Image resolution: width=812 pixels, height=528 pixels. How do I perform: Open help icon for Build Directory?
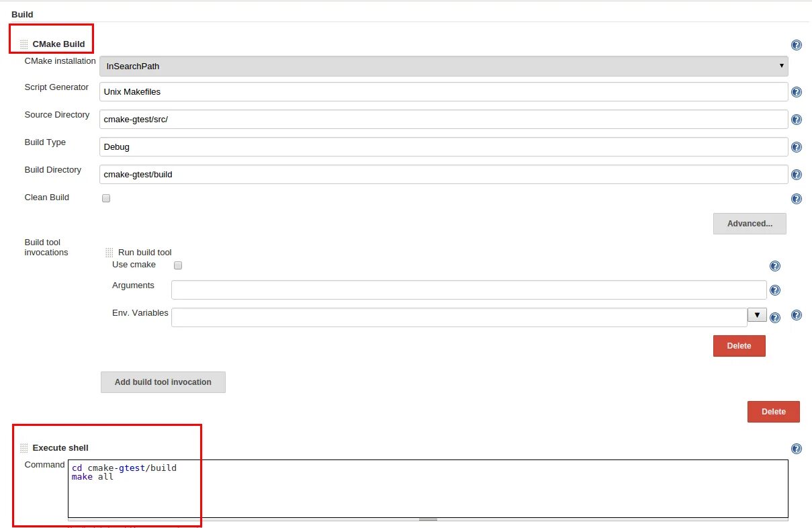point(796,175)
